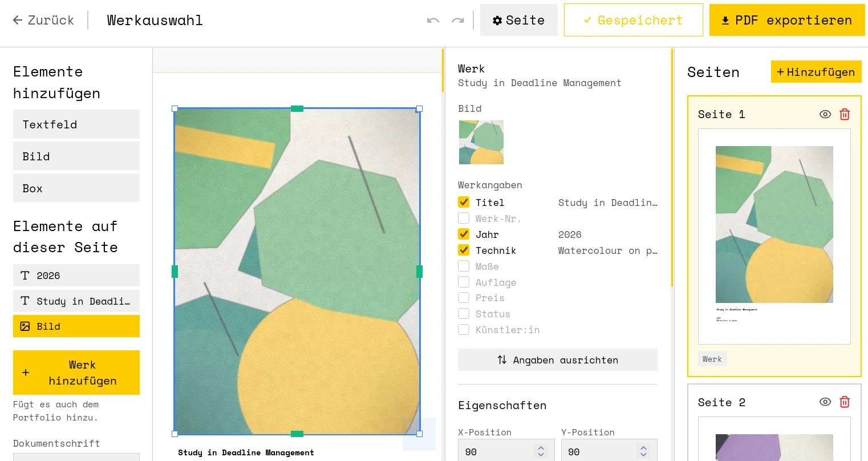Click the Werk hinzufügen button
868x461 pixels.
(x=76, y=373)
